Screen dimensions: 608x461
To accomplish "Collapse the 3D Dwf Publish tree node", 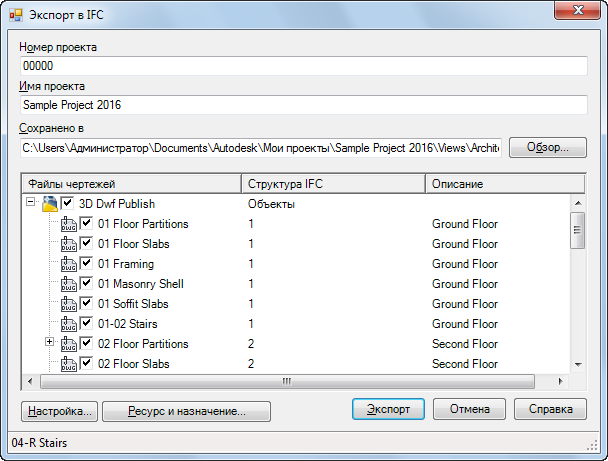I will coord(31,202).
